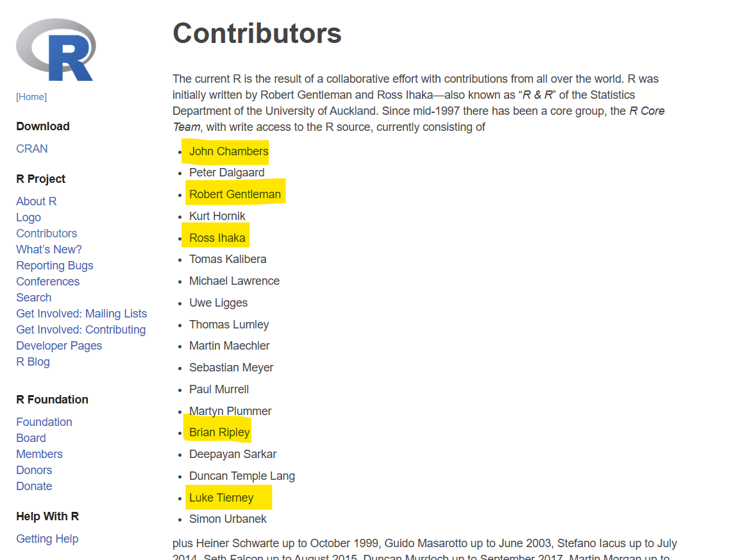Open Contributors in the sidebar
Screen dimensions: 751x560
pos(47,233)
